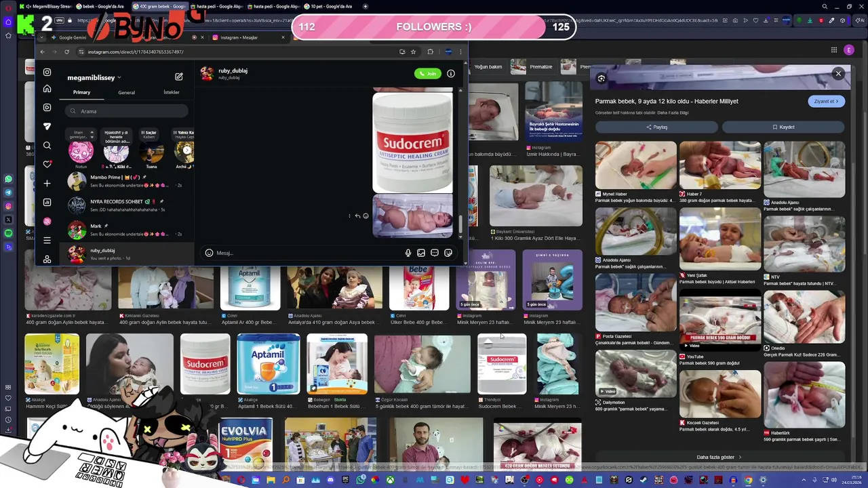Viewport: 868px width, 488px height.
Task: Click microphone voice clip icon
Action: (408, 253)
